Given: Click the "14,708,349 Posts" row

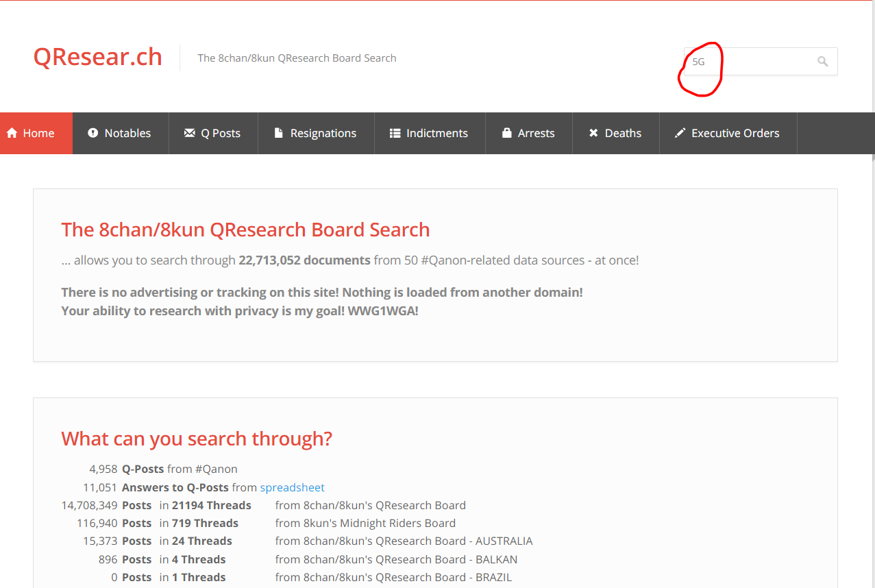Looking at the screenshot, I should pos(263,506).
